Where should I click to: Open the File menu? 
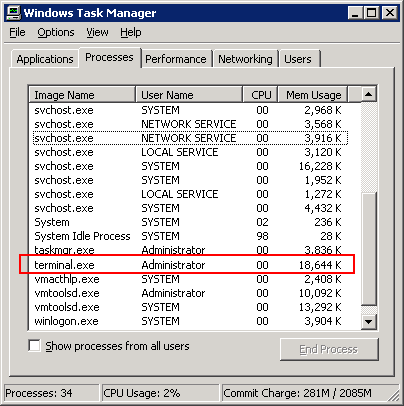17,32
